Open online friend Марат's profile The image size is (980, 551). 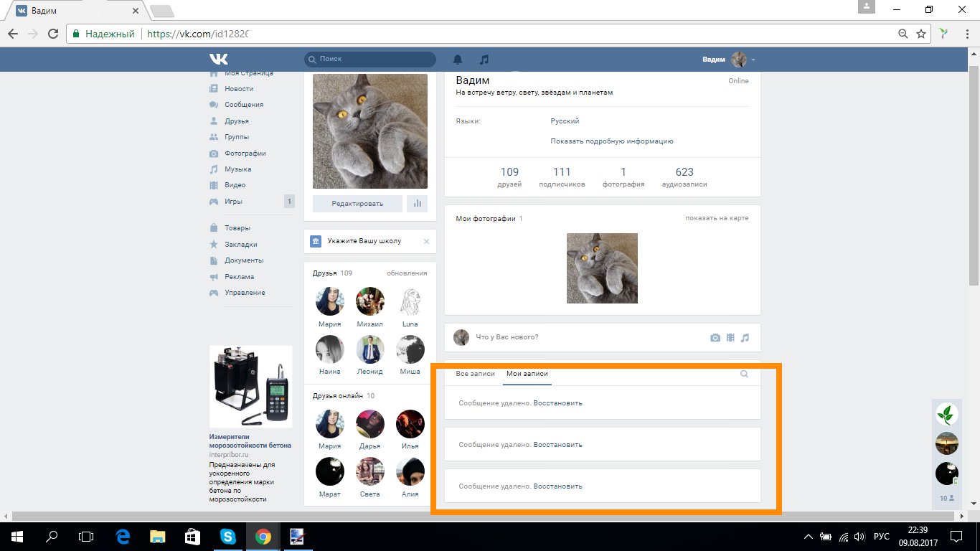[330, 471]
